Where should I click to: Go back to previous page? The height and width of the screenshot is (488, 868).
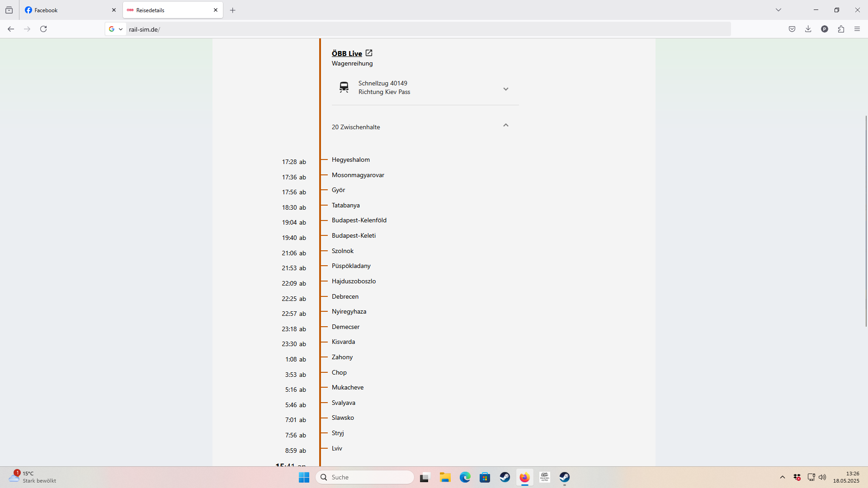coord(11,29)
